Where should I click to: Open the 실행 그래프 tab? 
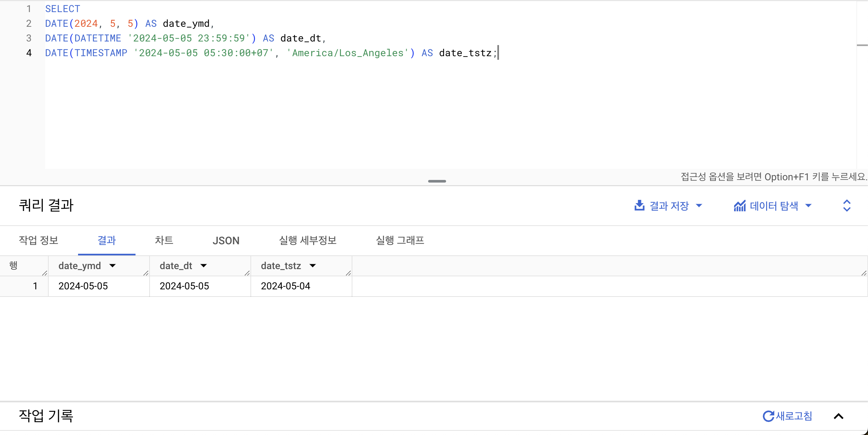click(400, 241)
